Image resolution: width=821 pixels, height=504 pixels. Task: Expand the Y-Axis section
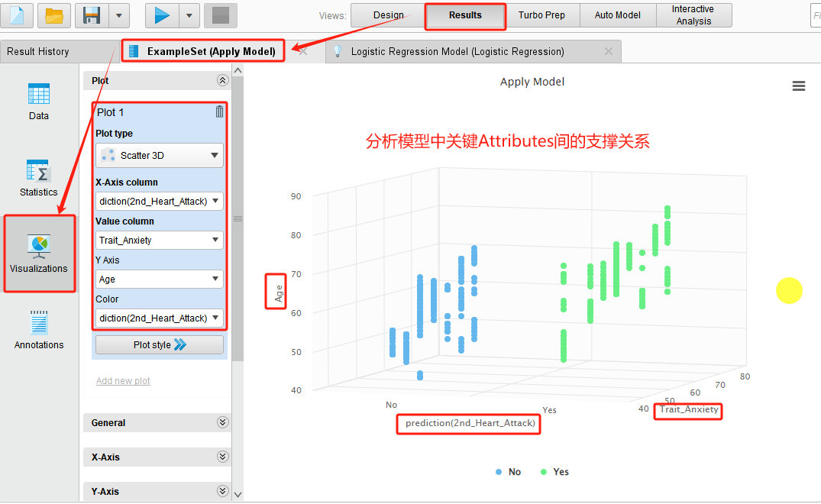222,491
